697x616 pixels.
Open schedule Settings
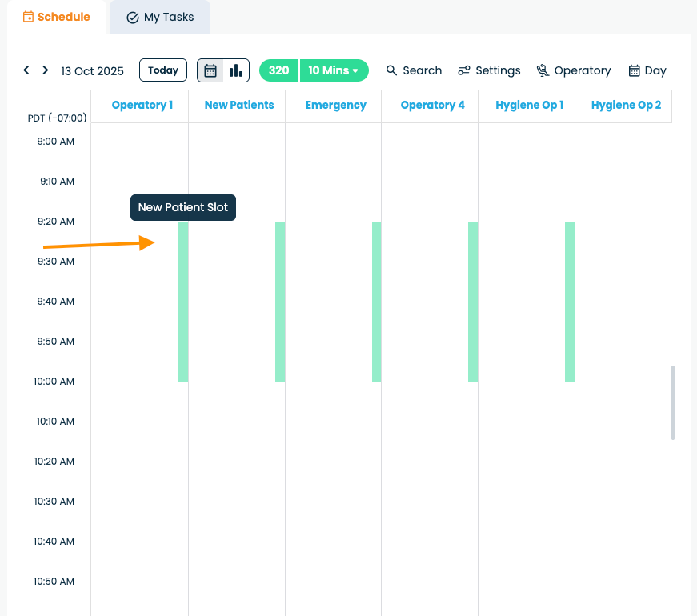pos(489,70)
